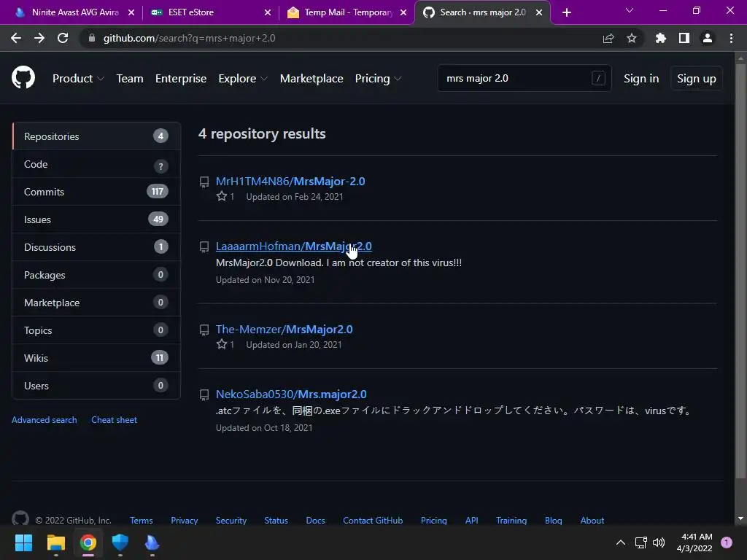Open Cheat sheet link
Image resolution: width=747 pixels, height=560 pixels.
click(x=114, y=420)
